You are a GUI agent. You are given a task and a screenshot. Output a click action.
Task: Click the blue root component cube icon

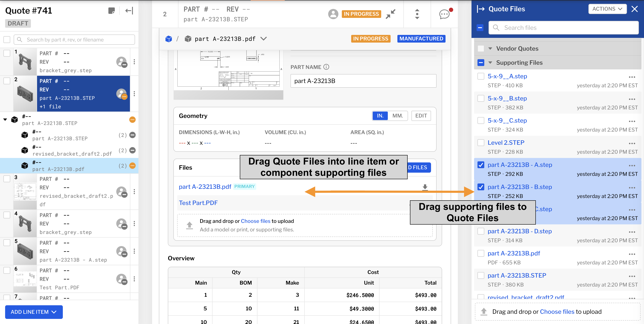169,39
